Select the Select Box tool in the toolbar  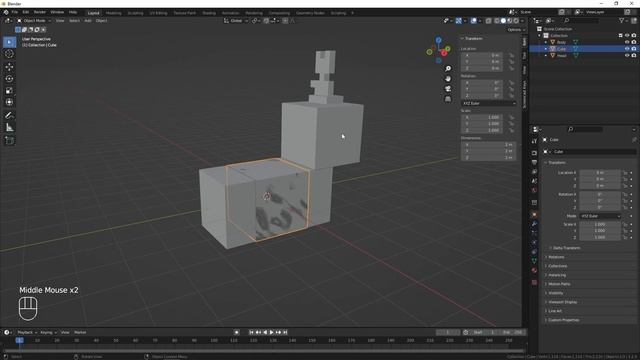pyautogui.click(x=9, y=42)
